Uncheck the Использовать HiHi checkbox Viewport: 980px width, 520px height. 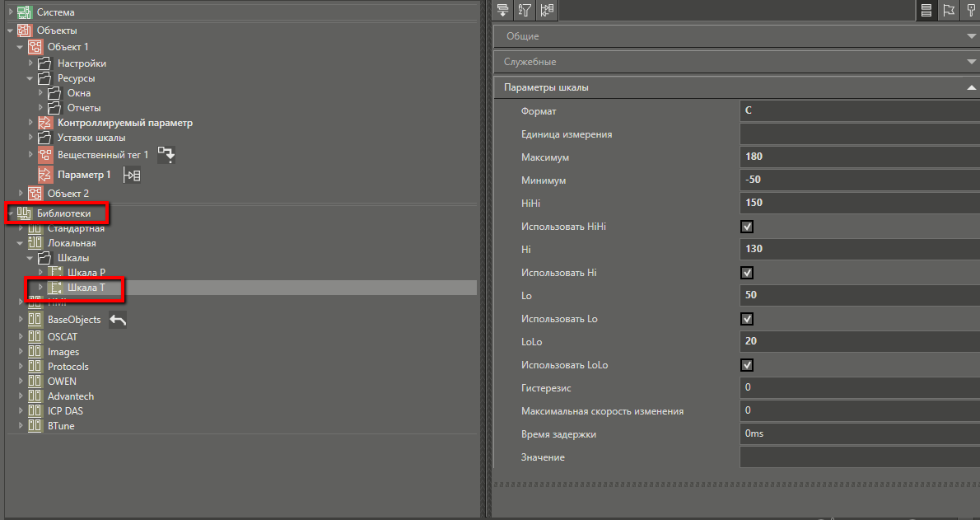[x=748, y=227]
